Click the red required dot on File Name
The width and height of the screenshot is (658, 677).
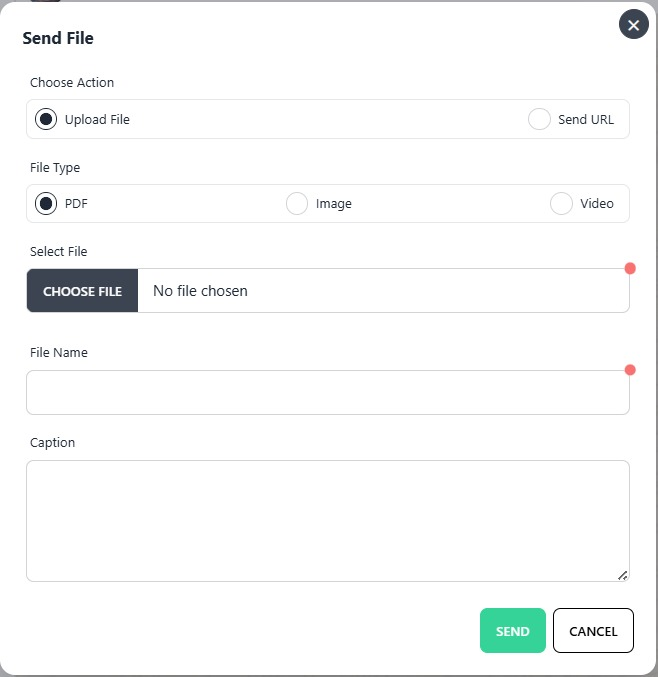pos(630,370)
